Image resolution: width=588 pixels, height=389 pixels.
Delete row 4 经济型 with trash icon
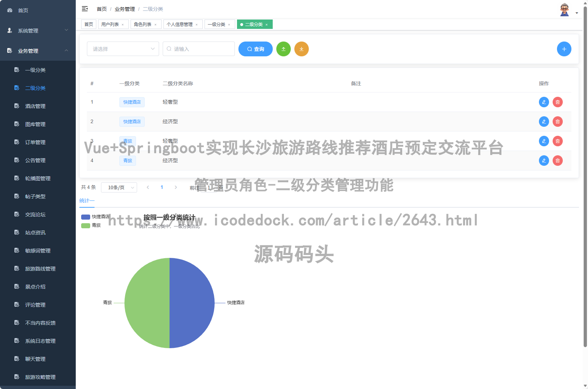point(557,160)
